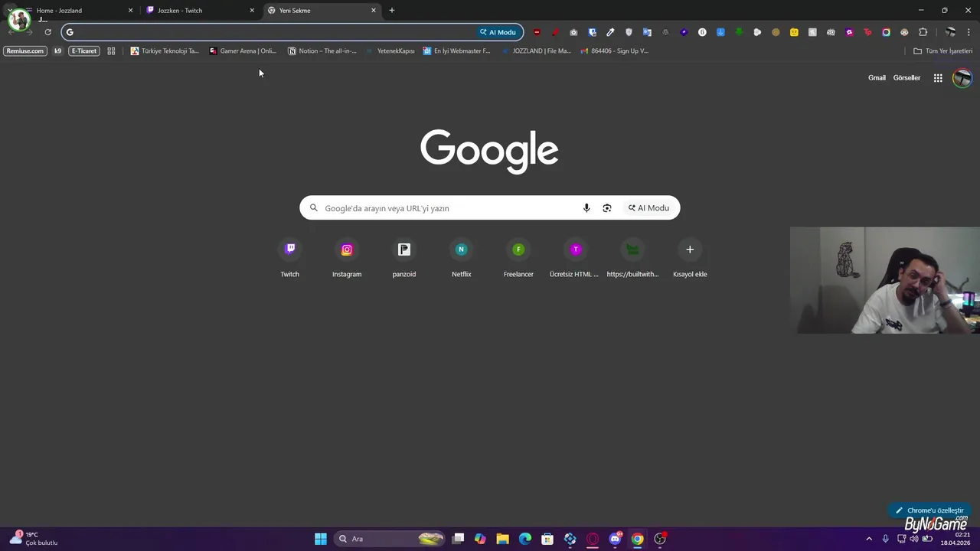This screenshot has width=980, height=551.
Task: Open the Ücretsiz HTML shortcut
Action: click(575, 259)
